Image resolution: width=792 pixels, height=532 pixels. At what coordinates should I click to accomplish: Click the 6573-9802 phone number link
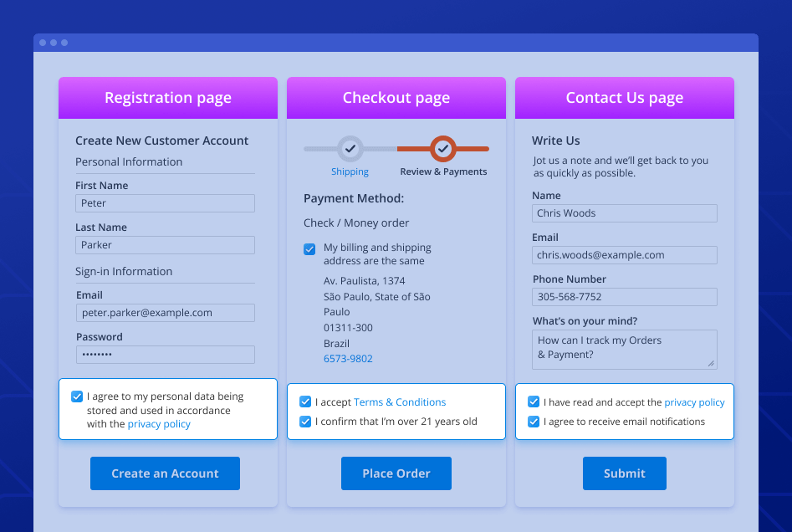click(x=348, y=359)
